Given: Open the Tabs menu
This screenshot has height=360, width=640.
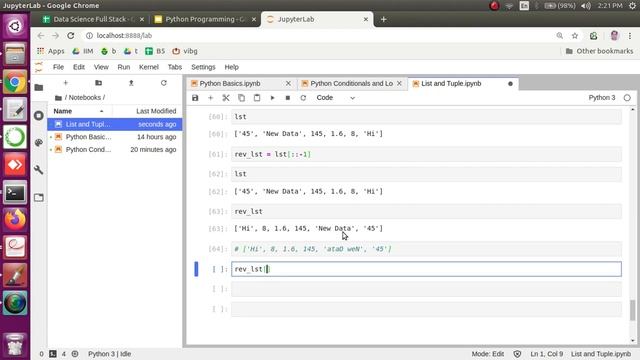Looking at the screenshot, I should [175, 67].
